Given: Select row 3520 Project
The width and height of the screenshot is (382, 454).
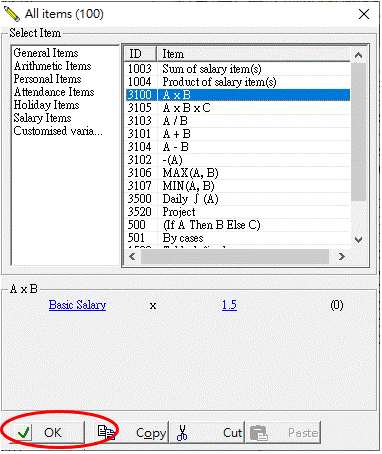Looking at the screenshot, I should [x=238, y=212].
